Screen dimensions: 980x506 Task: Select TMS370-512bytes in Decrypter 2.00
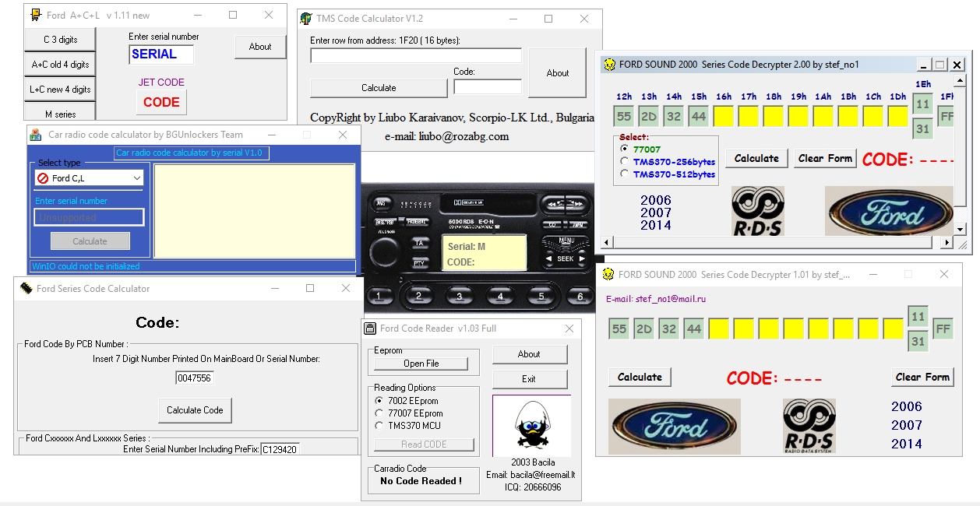(624, 174)
